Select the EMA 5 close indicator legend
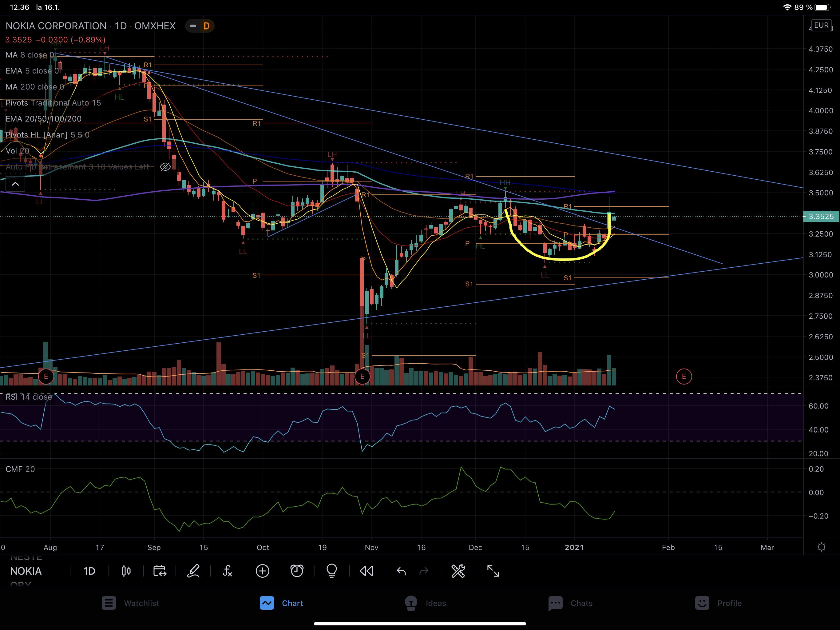The image size is (840, 630). tap(32, 71)
